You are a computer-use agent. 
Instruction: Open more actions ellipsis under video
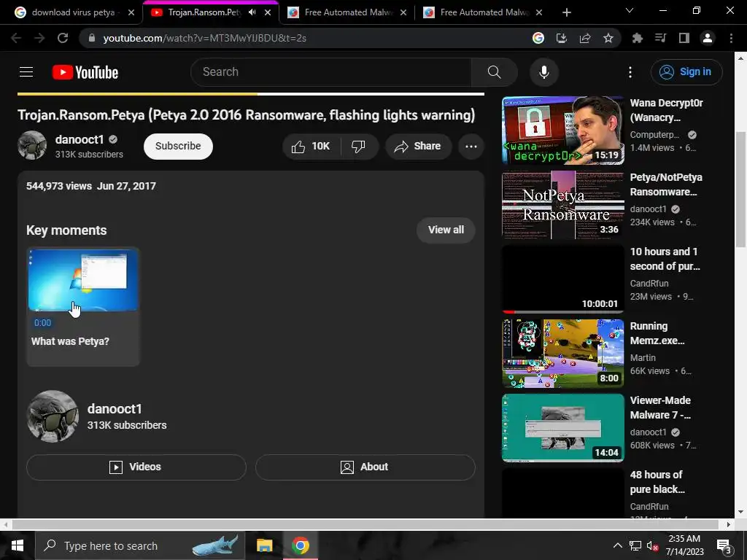tap(471, 146)
